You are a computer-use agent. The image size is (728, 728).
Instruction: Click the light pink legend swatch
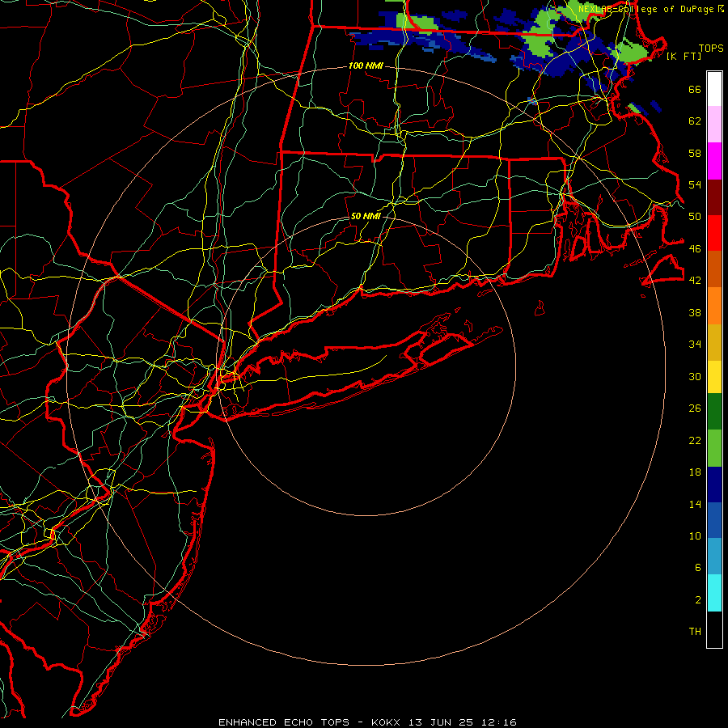coord(714,125)
